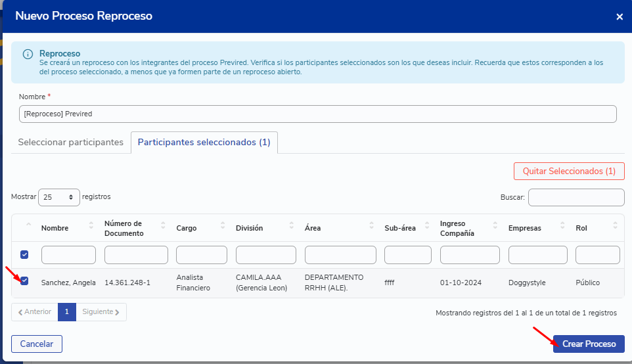Click sort arrow on checkbox column header
Viewport: 632px width, 364px height.
(29, 225)
